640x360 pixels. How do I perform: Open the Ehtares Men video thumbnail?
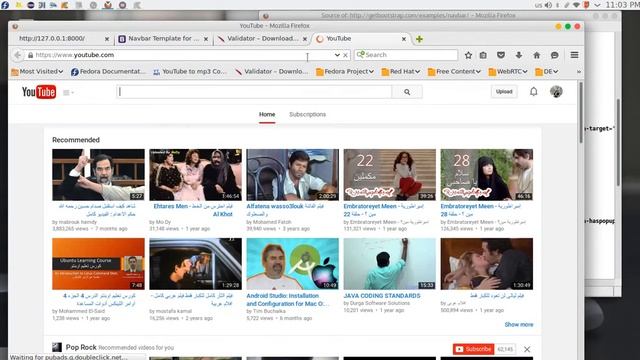pyautogui.click(x=196, y=175)
